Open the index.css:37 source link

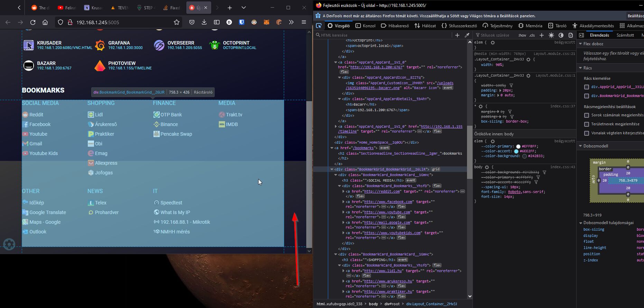(x=562, y=106)
